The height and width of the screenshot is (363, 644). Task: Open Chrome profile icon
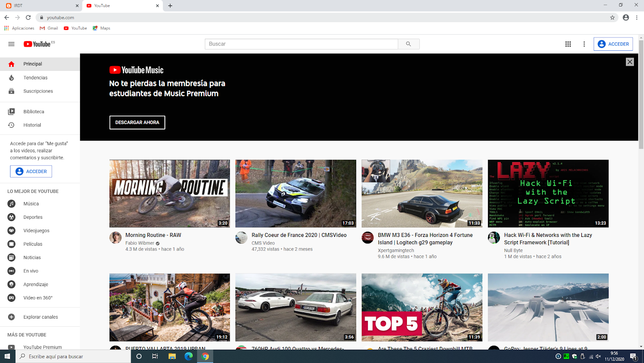pos(625,17)
